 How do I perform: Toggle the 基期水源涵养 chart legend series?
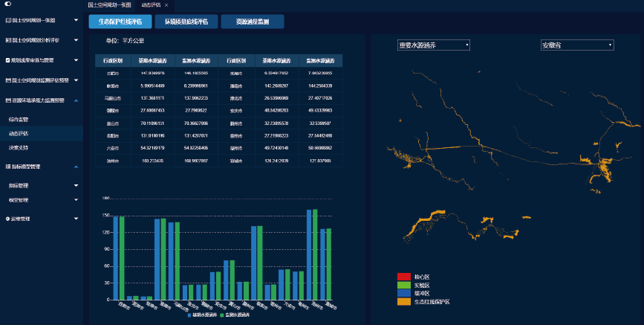pos(202,316)
